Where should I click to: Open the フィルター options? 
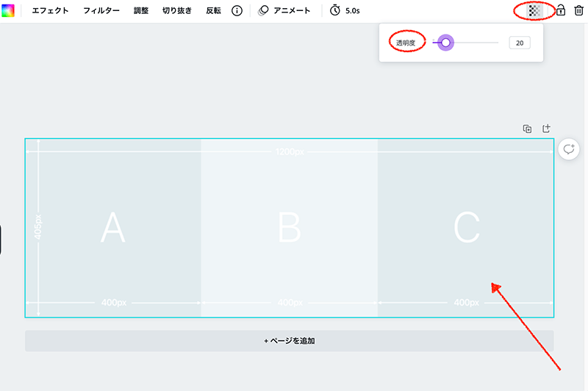pyautogui.click(x=101, y=10)
